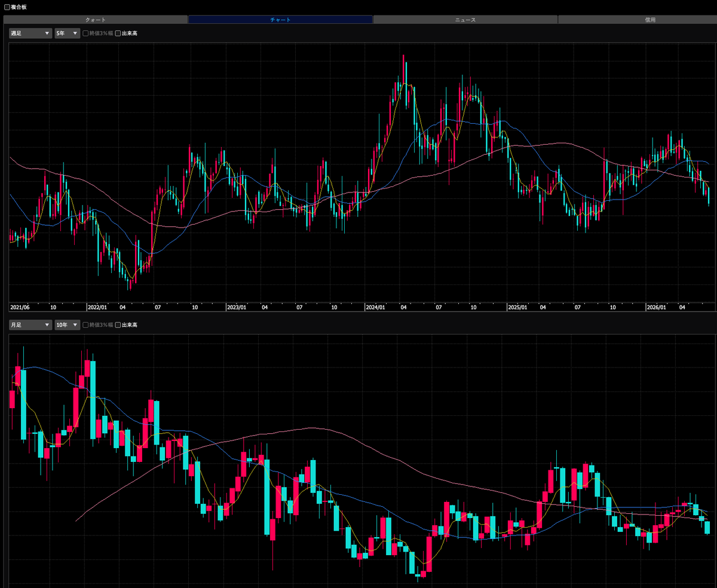Tick 終値3%幅 on the monthly chart
Image resolution: width=717 pixels, height=588 pixels.
tap(86, 324)
